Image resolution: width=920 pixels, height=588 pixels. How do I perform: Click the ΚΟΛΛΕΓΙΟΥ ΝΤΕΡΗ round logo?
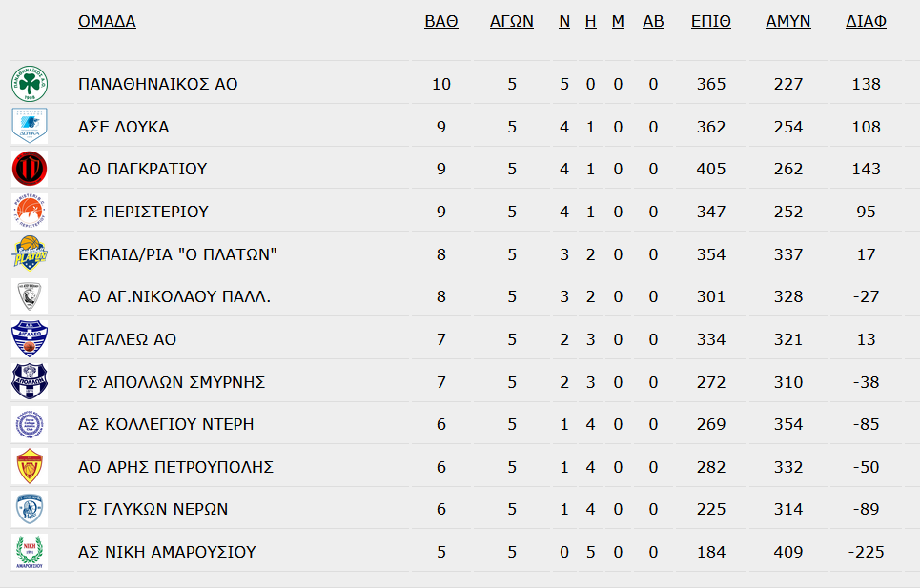[30, 424]
